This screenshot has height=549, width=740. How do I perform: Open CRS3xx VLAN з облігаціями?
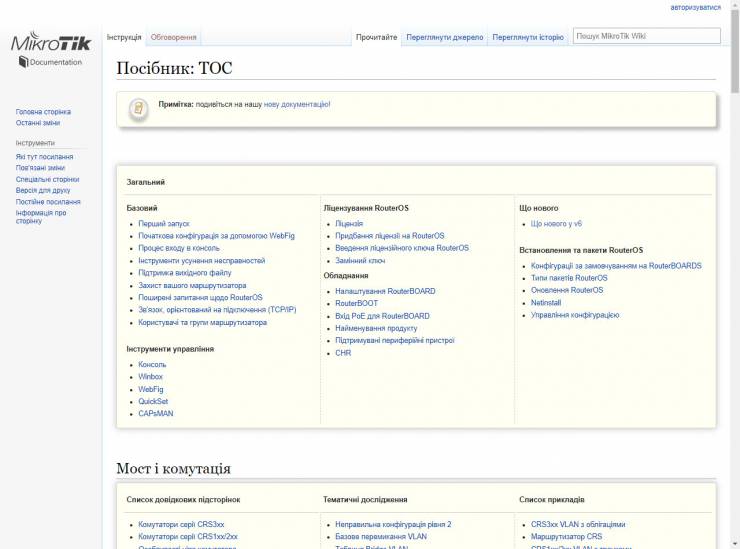(x=578, y=524)
